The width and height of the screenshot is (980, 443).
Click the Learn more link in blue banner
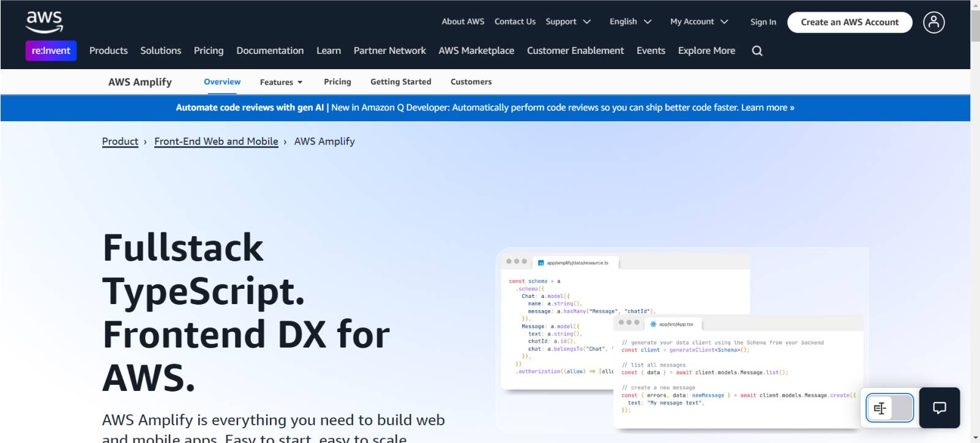(x=768, y=108)
